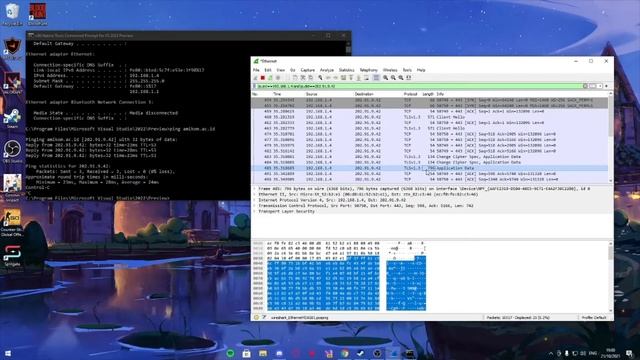Image resolution: width=640 pixels, height=360 pixels.
Task: Open the Wireless menu
Action: 390,70
